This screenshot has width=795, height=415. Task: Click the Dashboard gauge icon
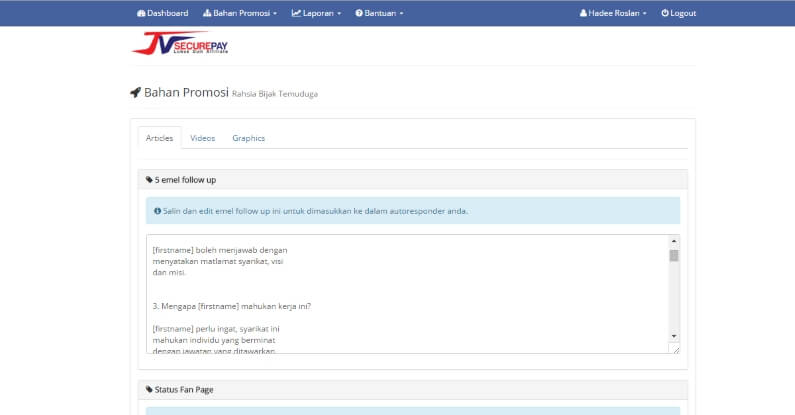141,13
